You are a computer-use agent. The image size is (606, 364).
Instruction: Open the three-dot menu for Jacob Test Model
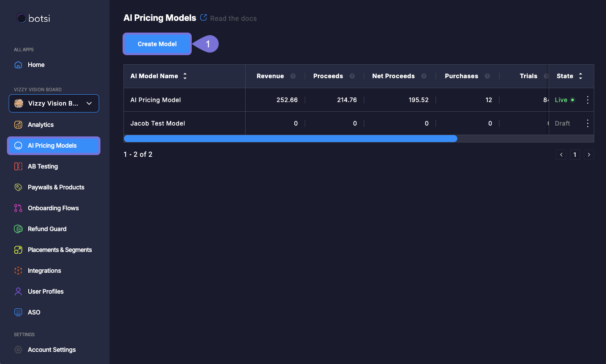[x=588, y=123]
